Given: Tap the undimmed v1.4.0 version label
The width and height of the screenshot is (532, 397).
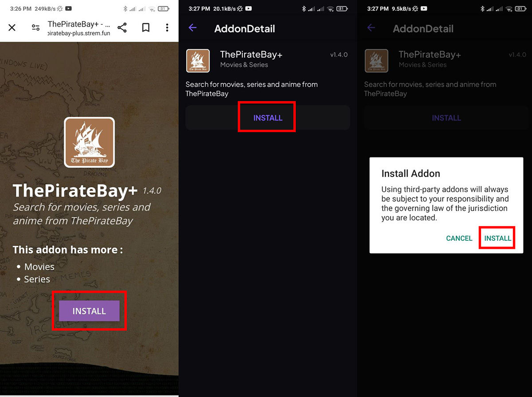Looking at the screenshot, I should click(339, 55).
